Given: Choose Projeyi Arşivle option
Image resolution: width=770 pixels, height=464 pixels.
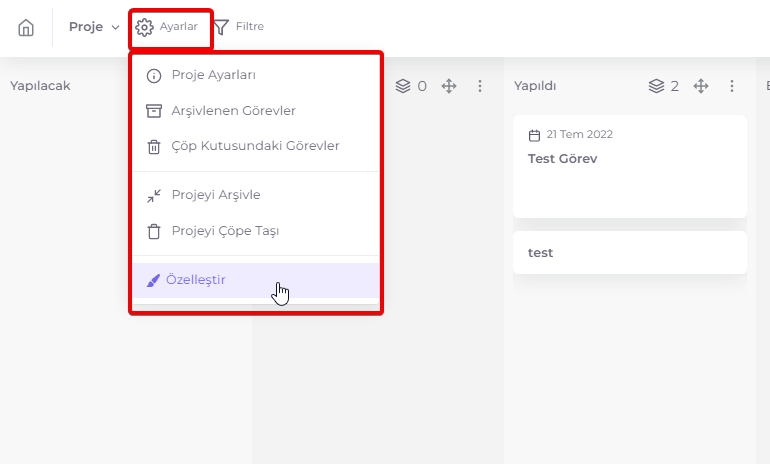Looking at the screenshot, I should pos(255,195).
